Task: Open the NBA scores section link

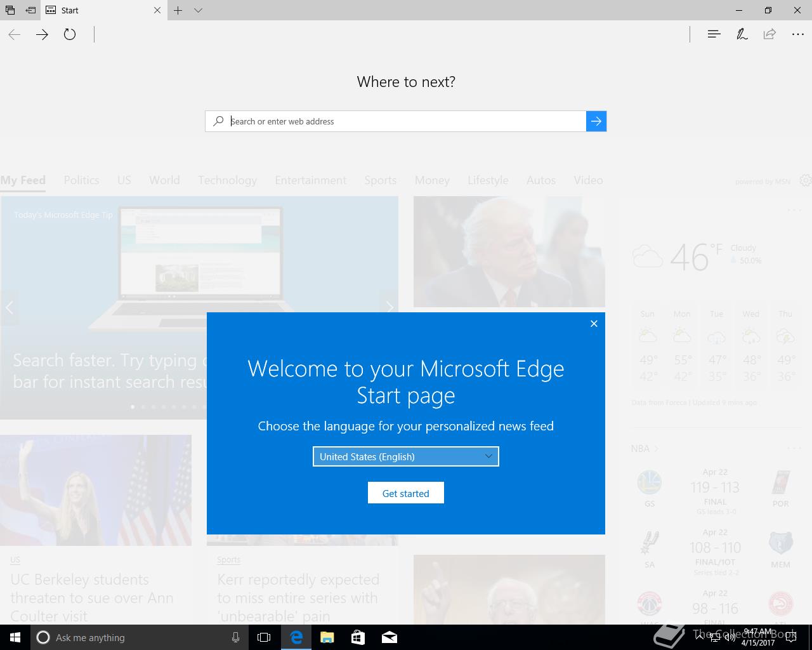Action: point(645,449)
